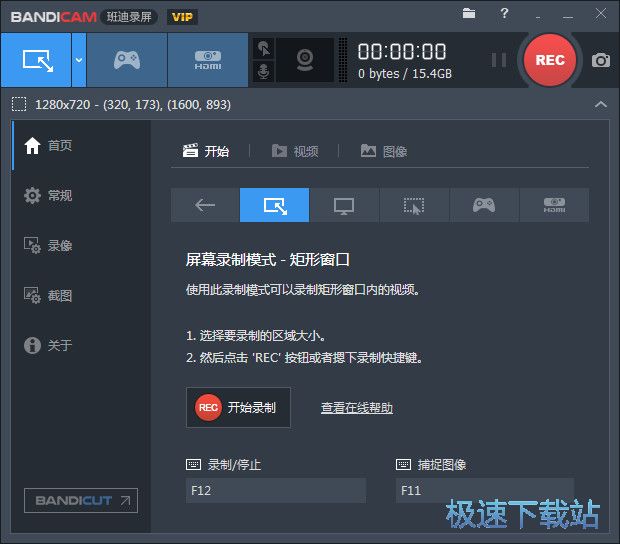Toggle the webcam overlay
Image resolution: width=620 pixels, height=544 pixels.
304,60
